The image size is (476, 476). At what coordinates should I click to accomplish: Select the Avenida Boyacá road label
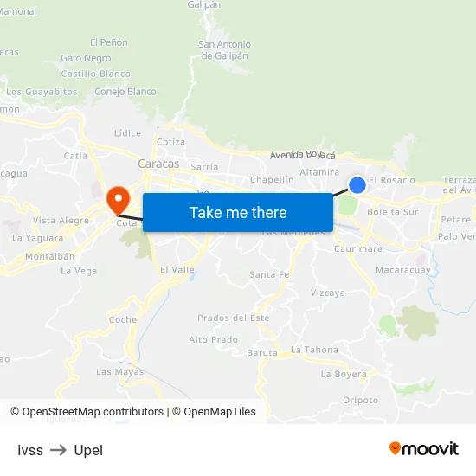pos(303,155)
